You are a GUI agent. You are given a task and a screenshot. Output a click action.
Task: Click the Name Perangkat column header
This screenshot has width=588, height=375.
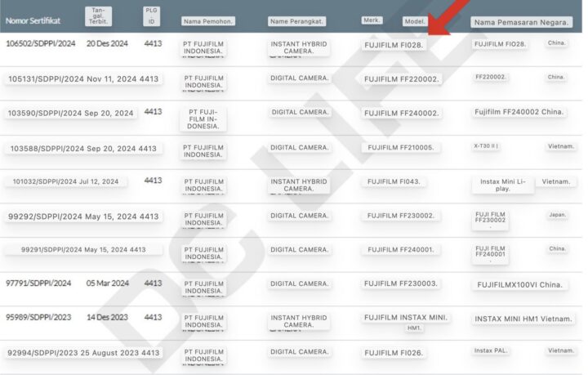296,21
